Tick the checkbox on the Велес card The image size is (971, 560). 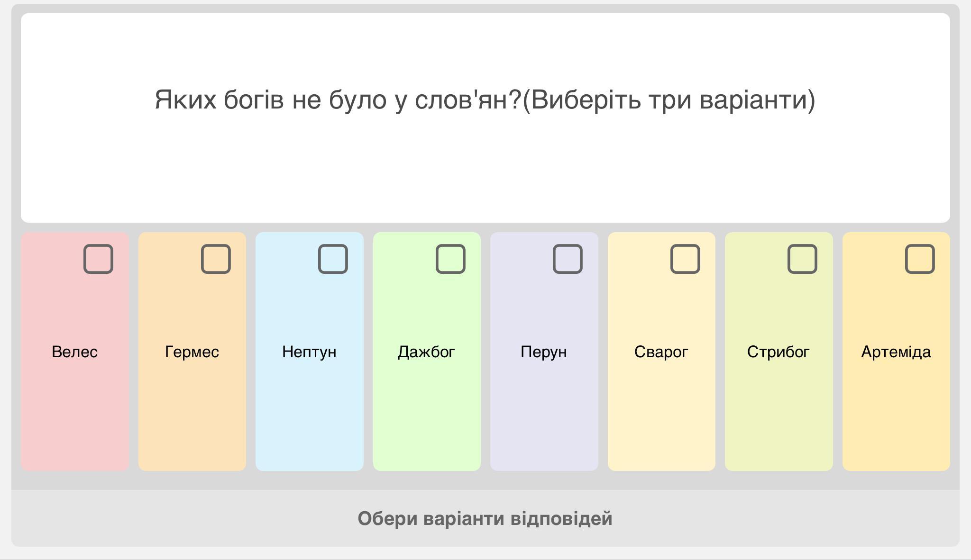(x=98, y=259)
